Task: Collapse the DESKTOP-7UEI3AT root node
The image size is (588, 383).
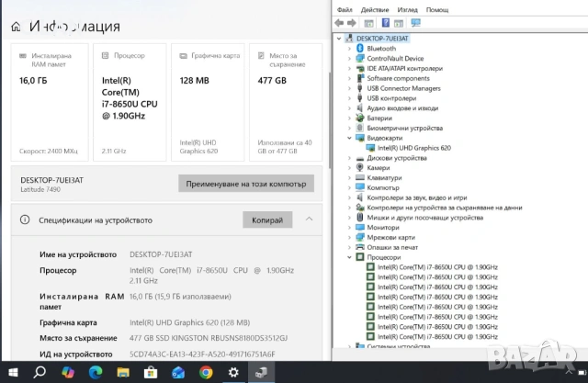Action: pos(339,39)
